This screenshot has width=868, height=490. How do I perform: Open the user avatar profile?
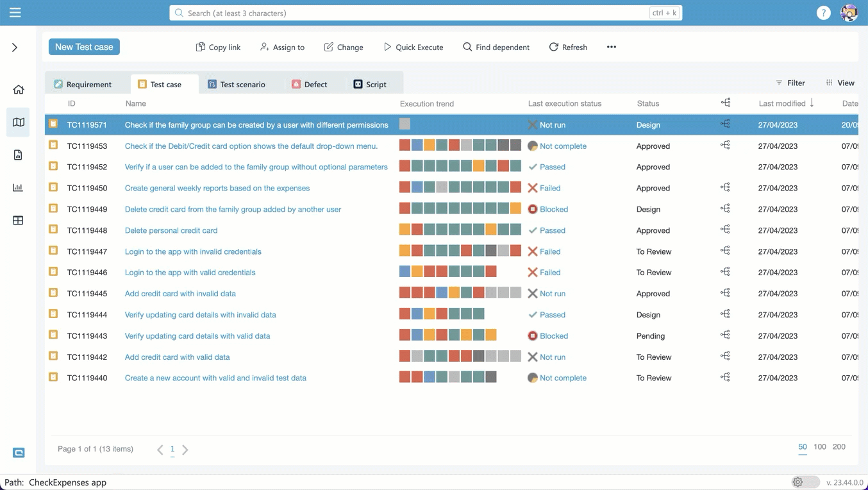pyautogui.click(x=849, y=13)
